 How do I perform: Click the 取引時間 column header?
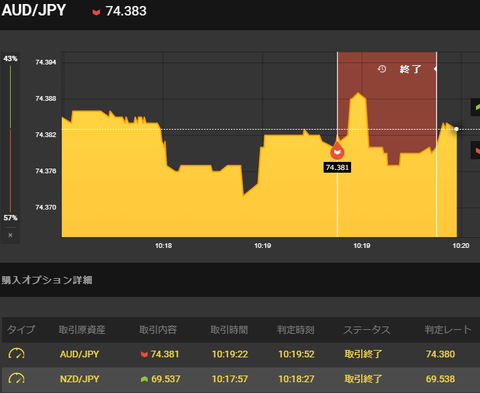coord(229,330)
